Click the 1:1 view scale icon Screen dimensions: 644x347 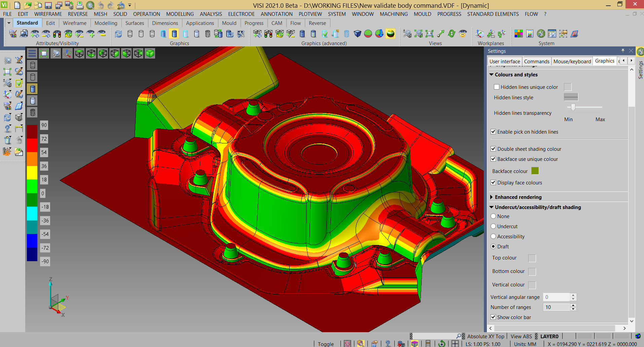click(x=429, y=34)
